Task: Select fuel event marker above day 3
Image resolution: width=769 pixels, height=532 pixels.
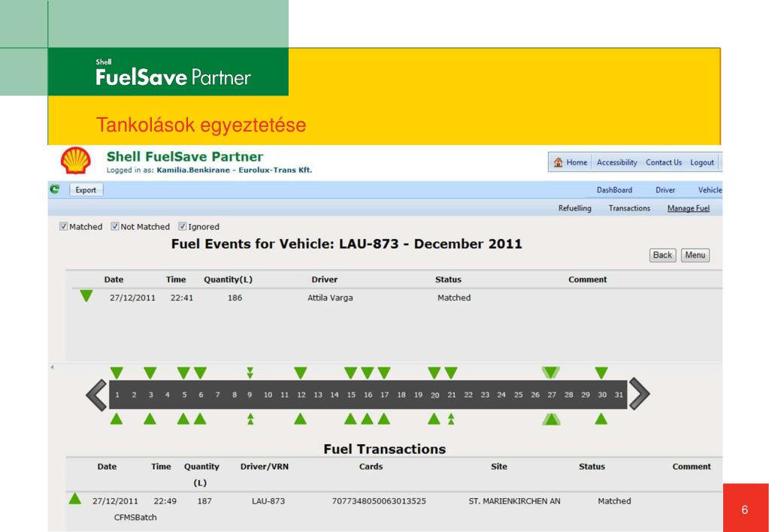Action: [150, 373]
